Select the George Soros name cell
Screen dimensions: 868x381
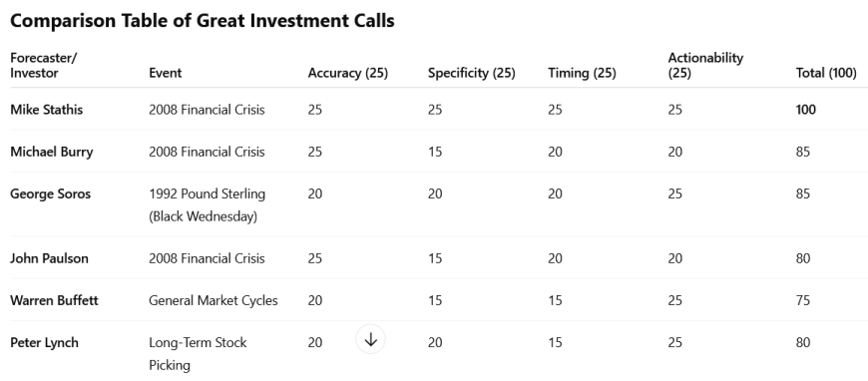(50, 193)
